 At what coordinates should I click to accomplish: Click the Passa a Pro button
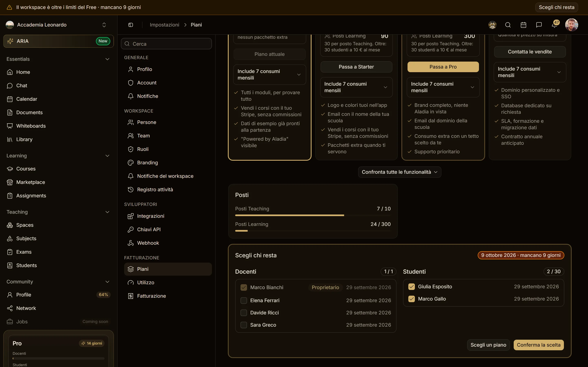point(443,67)
